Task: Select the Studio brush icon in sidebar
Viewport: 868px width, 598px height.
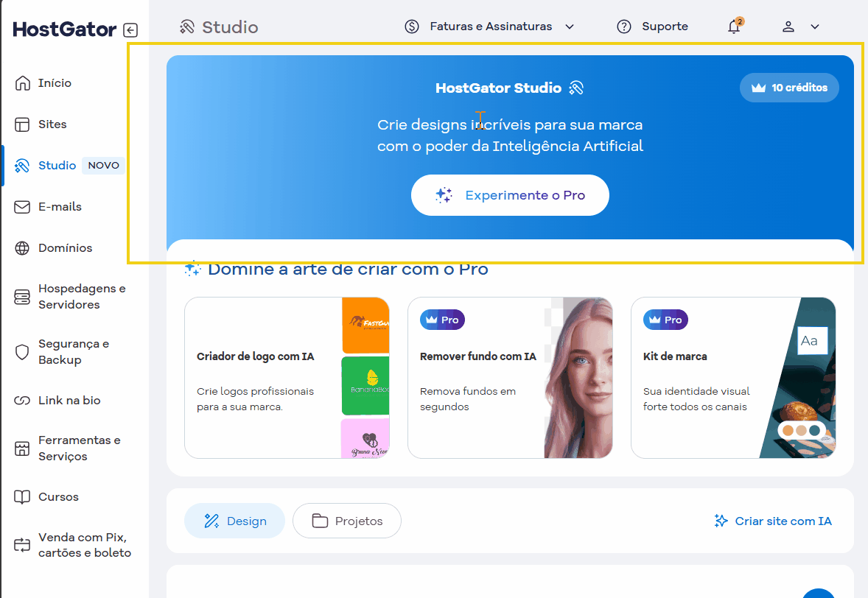Action: [22, 166]
